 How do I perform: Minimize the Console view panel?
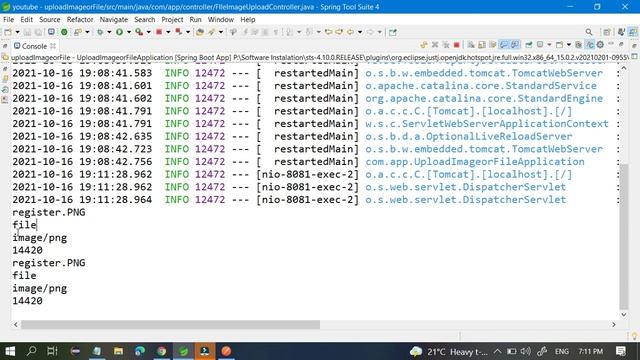(x=611, y=44)
